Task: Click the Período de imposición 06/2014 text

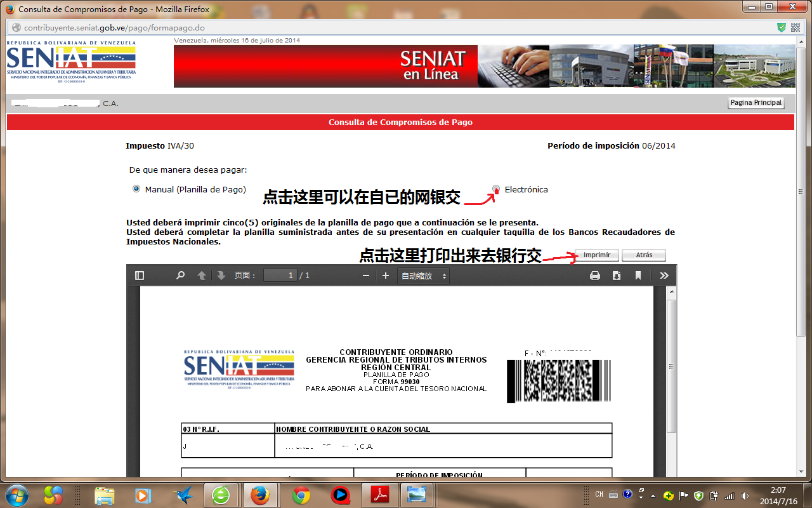Action: point(612,146)
